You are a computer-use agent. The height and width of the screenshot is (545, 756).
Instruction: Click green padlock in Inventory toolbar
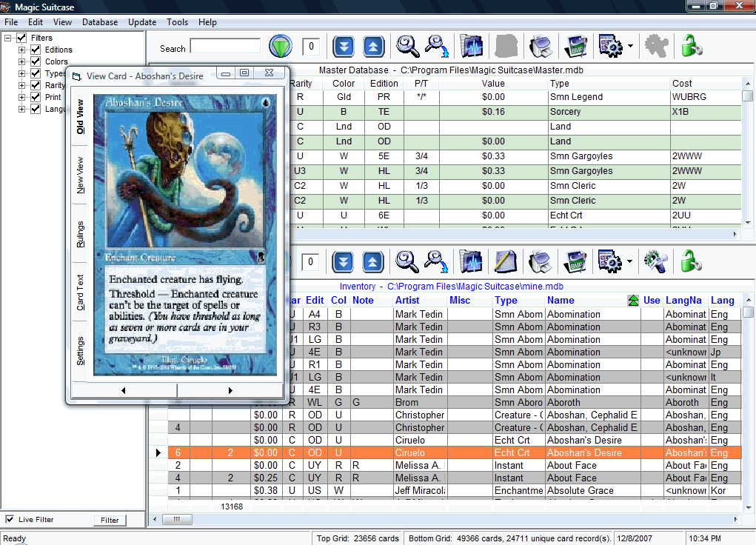690,261
